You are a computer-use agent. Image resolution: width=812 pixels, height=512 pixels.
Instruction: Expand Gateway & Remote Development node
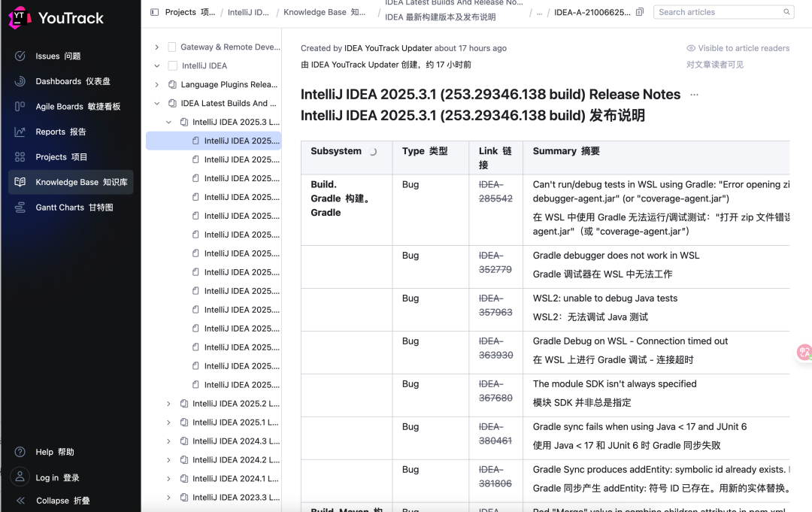click(157, 47)
